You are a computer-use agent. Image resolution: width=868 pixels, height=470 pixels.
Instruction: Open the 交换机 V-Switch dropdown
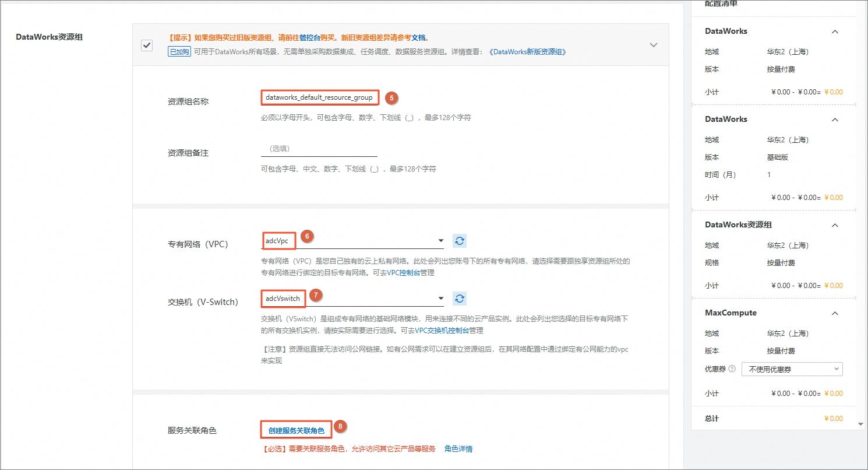coord(352,299)
